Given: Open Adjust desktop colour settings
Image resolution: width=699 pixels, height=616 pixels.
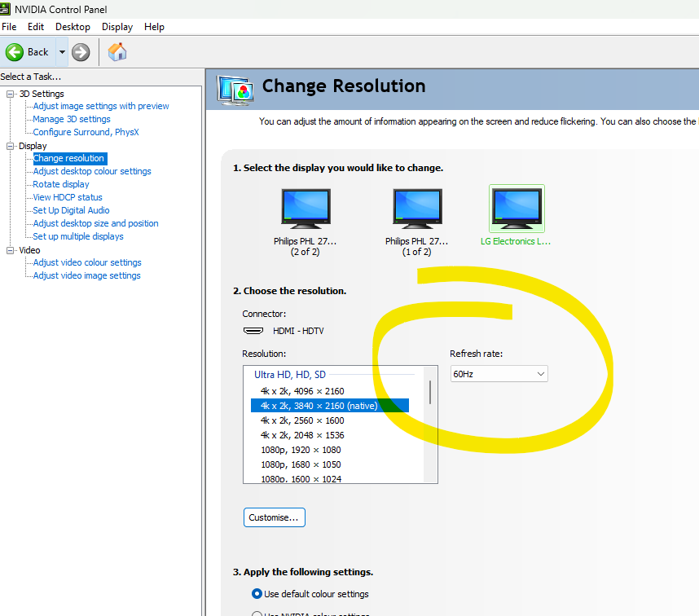Looking at the screenshot, I should [x=92, y=171].
